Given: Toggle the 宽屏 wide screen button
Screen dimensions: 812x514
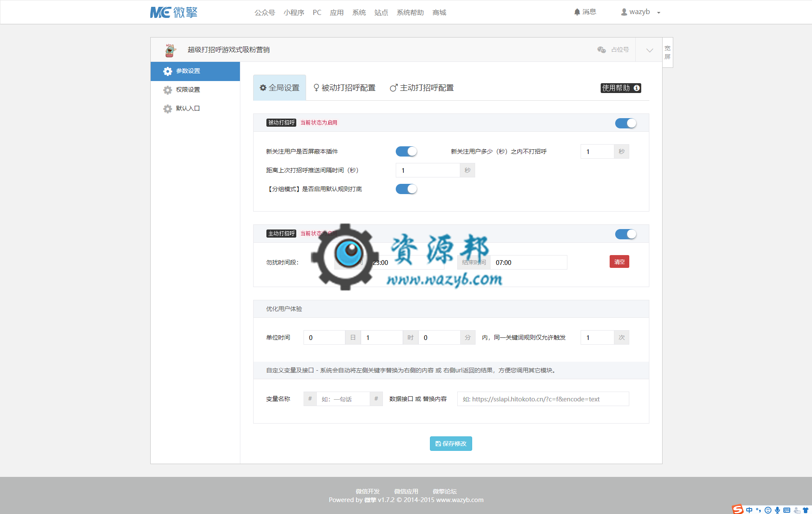Looking at the screenshot, I should (668, 52).
